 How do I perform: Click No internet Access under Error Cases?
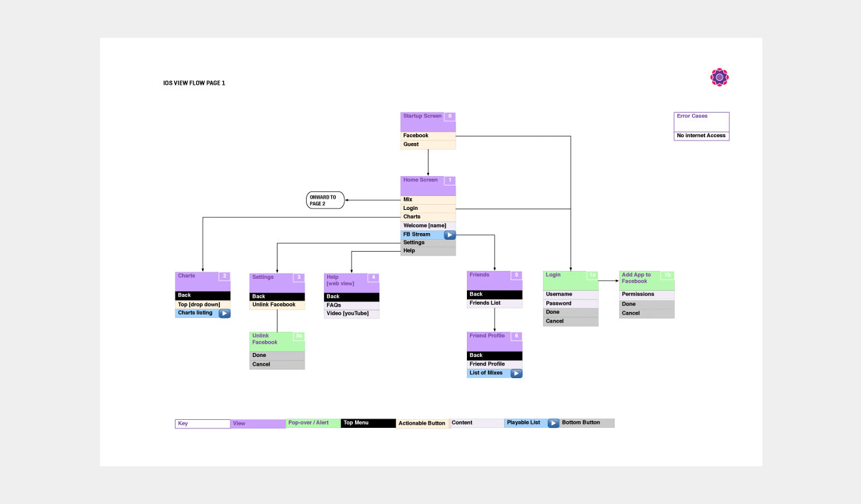701,136
